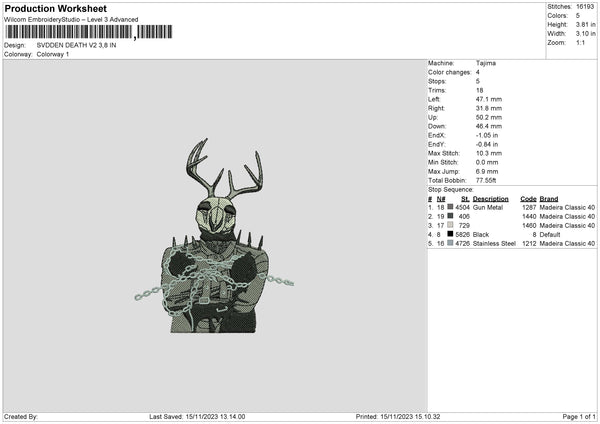Click the Stops value 5
Screen dimensions: 600x424
[478, 81]
